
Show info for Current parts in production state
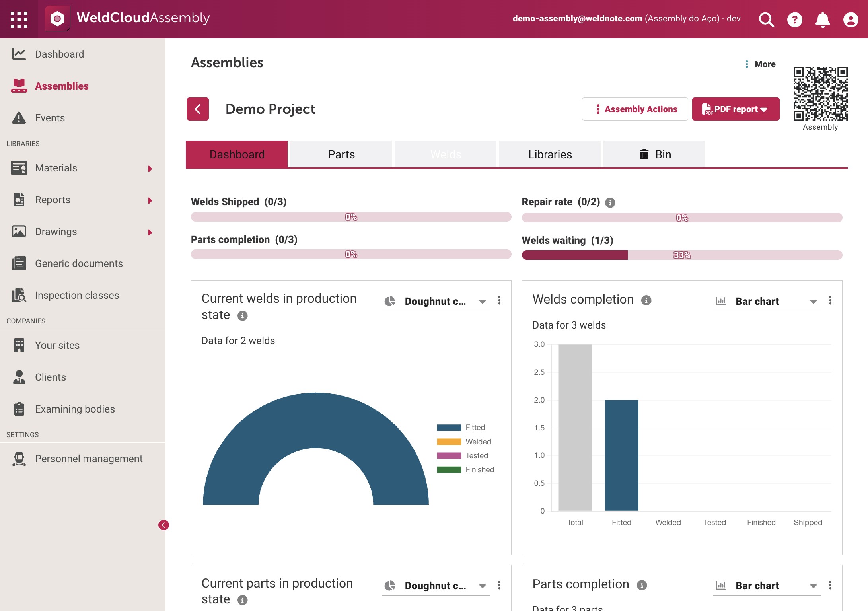click(x=242, y=600)
